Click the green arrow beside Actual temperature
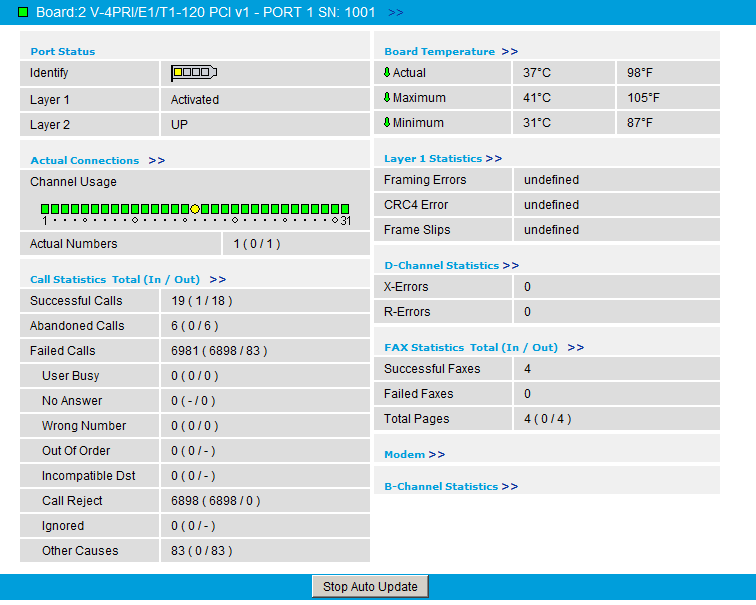Viewport: 756px width, 605px height. (387, 73)
